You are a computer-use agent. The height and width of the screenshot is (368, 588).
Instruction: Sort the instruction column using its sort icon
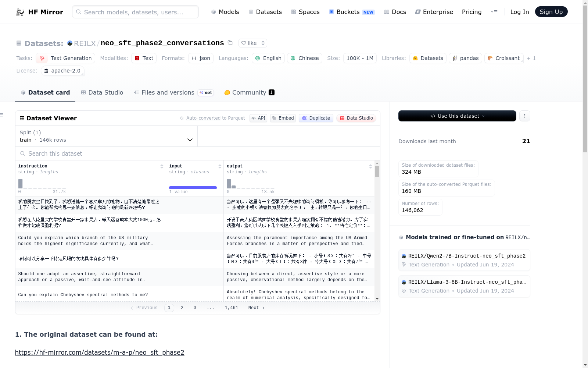pyautogui.click(x=162, y=166)
